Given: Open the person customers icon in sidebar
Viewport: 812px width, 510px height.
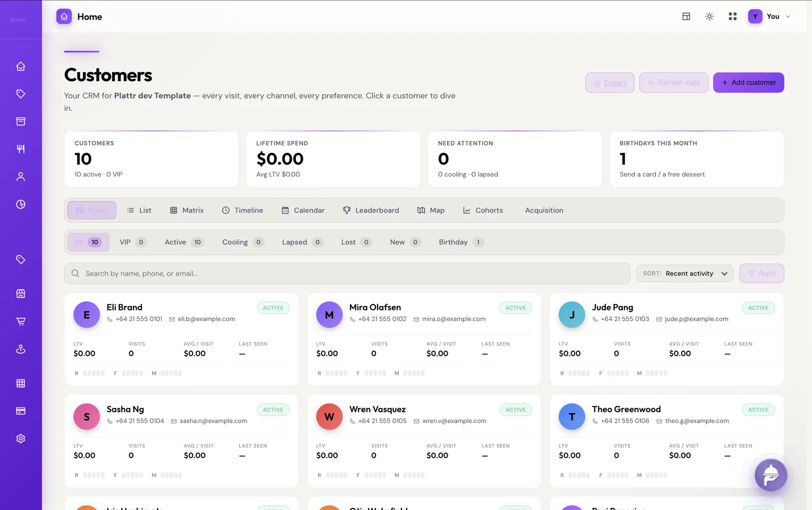Looking at the screenshot, I should pos(21,177).
